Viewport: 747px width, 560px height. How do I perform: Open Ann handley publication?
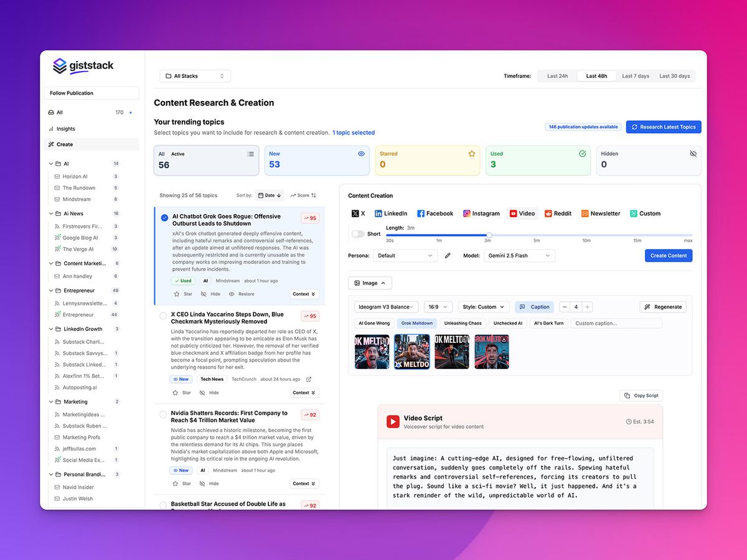pos(77,276)
